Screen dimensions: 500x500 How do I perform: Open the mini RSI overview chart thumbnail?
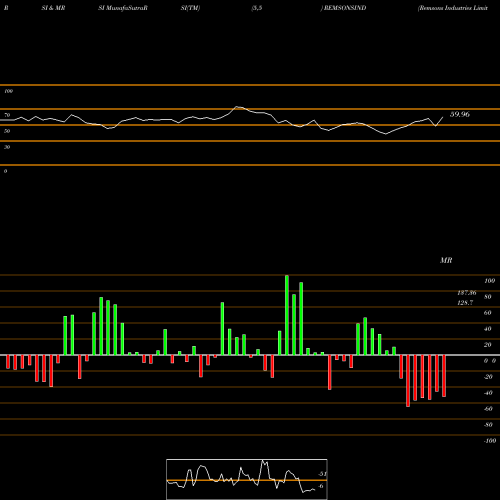click(247, 479)
